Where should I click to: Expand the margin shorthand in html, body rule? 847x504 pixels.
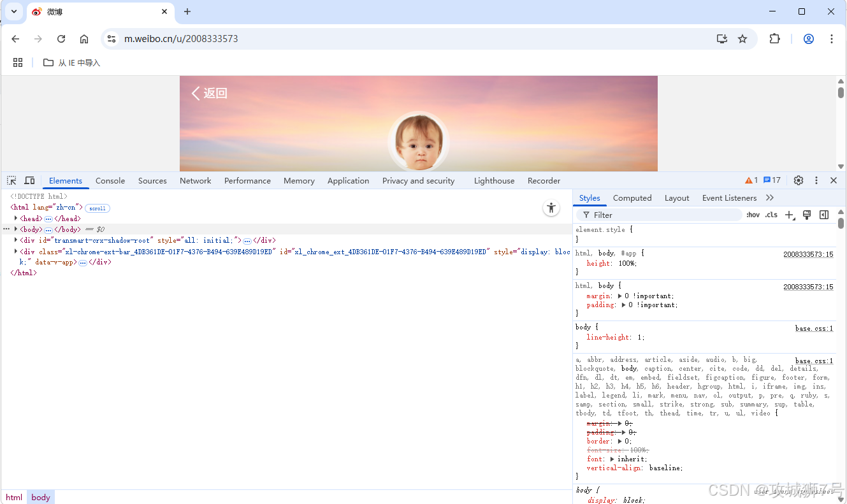click(x=620, y=296)
